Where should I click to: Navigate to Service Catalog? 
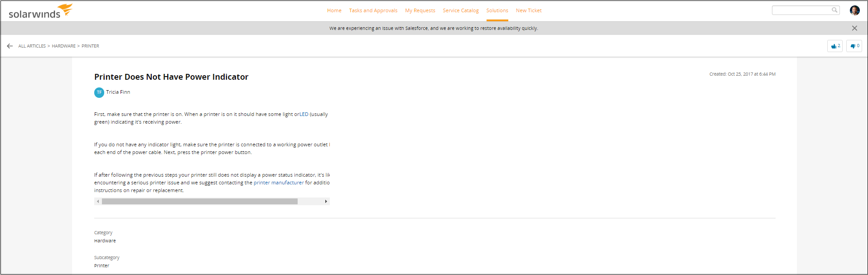460,10
